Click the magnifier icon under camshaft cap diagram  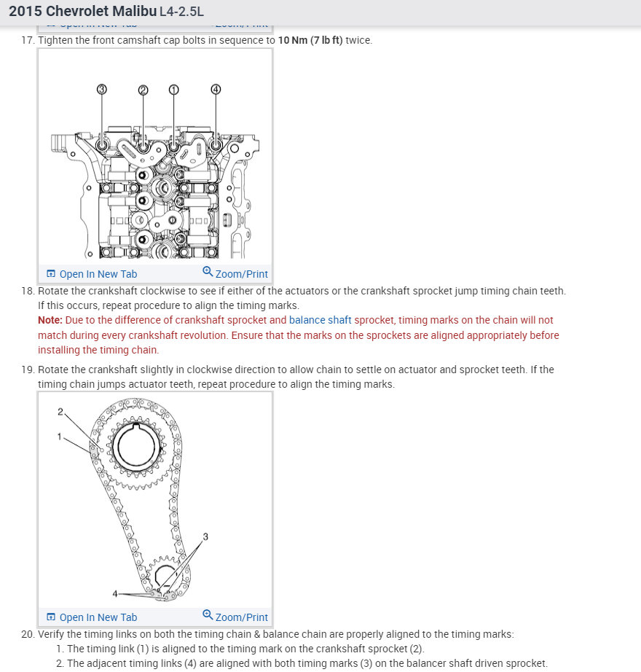coord(208,272)
